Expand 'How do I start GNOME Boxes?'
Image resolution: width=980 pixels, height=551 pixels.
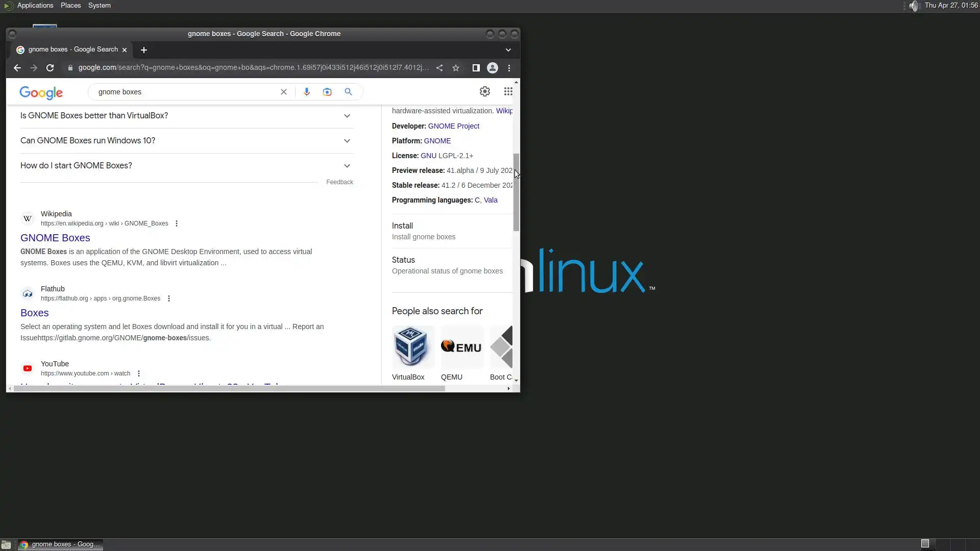(x=347, y=166)
